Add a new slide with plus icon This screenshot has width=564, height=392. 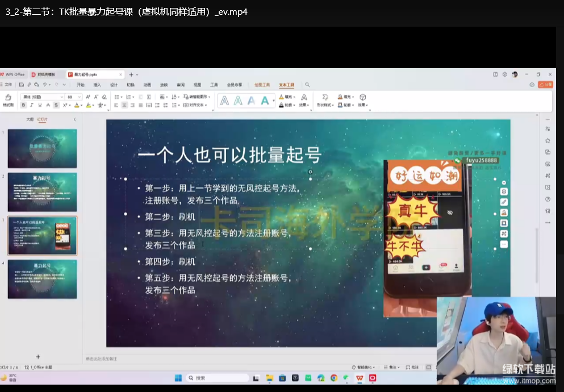click(x=38, y=357)
